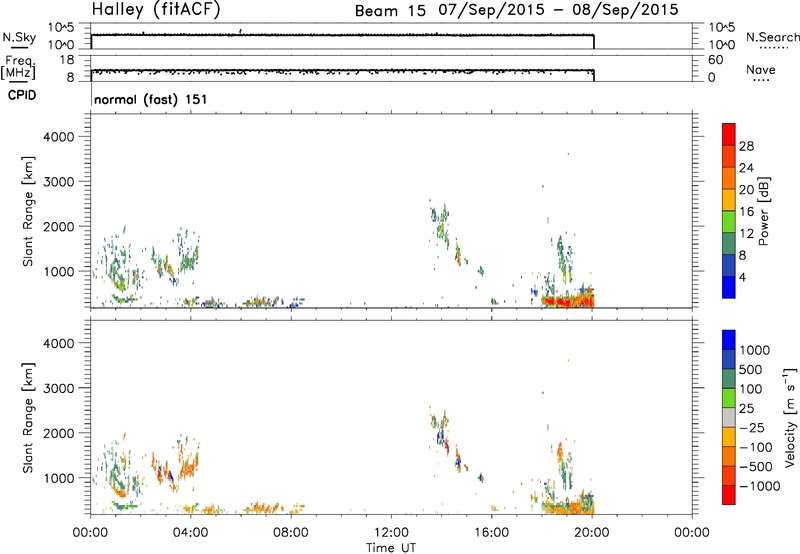Click the red top of the Power color bar

[x=729, y=132]
